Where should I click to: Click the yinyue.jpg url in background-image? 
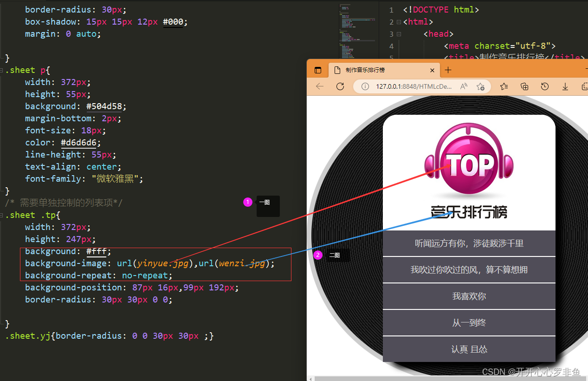coord(162,263)
